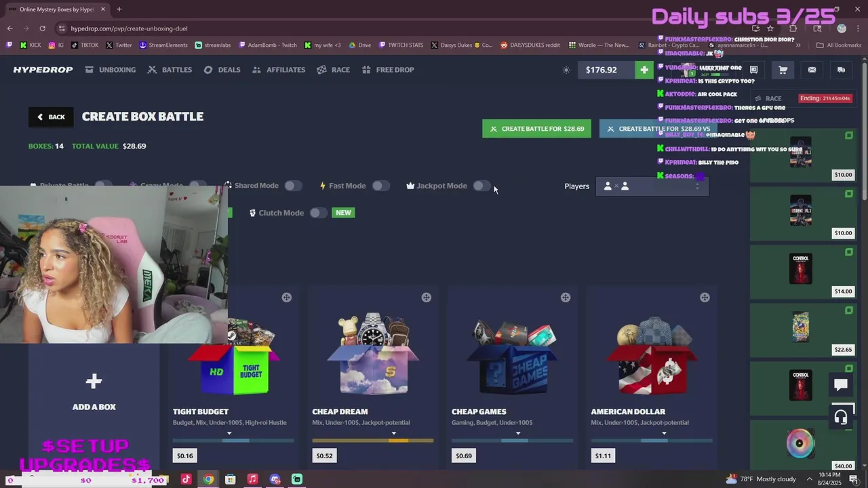Open the streamlabs bookmark

coord(213,45)
